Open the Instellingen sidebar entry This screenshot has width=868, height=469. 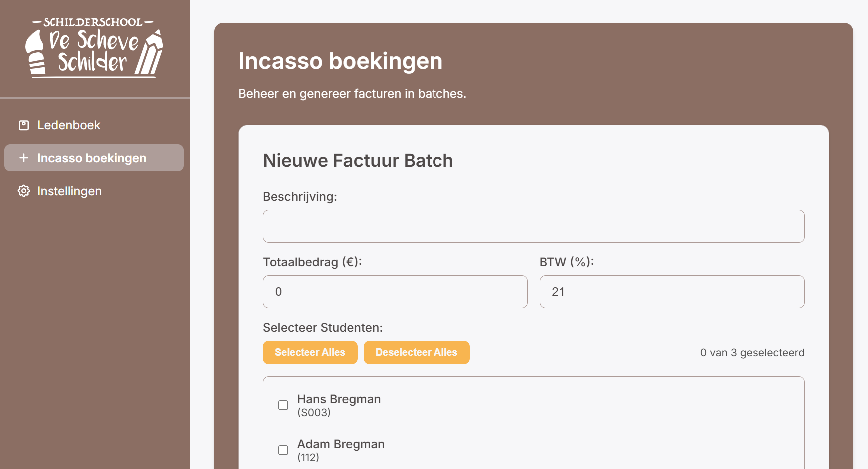click(x=69, y=191)
